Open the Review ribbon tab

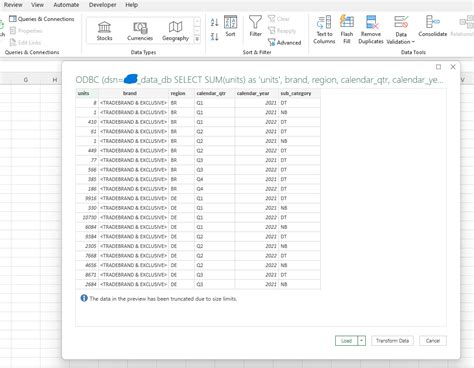[x=13, y=5]
